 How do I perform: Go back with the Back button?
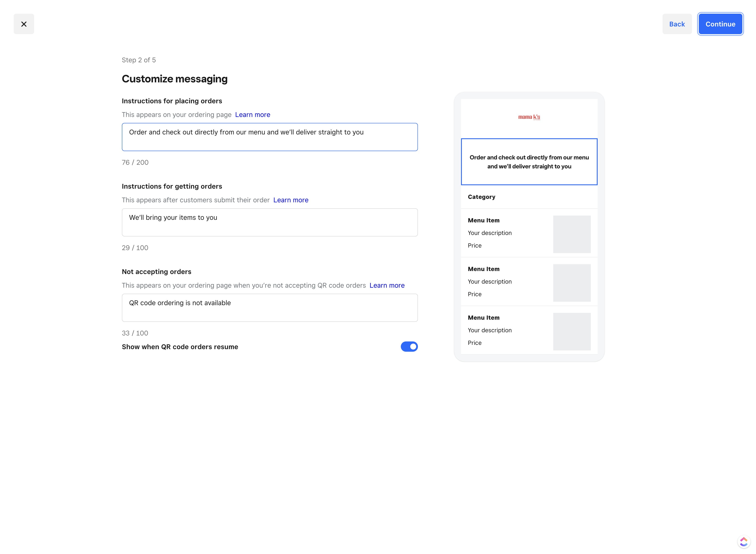coord(677,24)
